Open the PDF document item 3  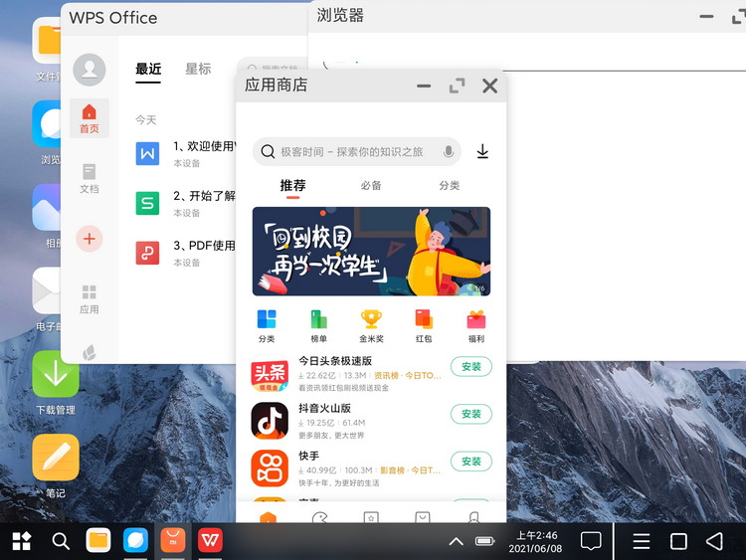[x=186, y=253]
